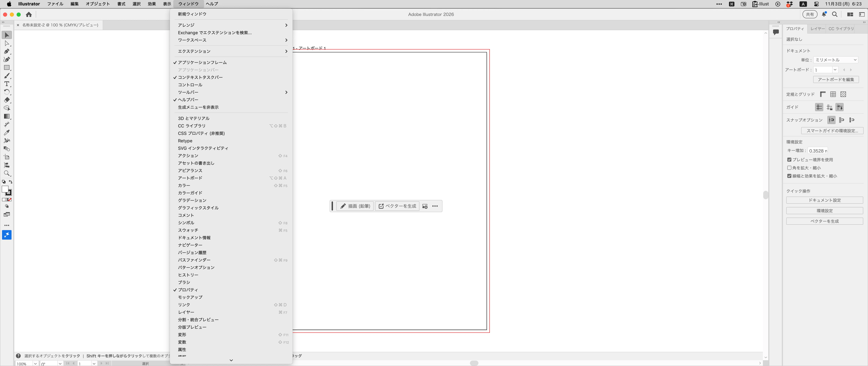Click the 共有 share button
The height and width of the screenshot is (366, 868).
pos(810,14)
